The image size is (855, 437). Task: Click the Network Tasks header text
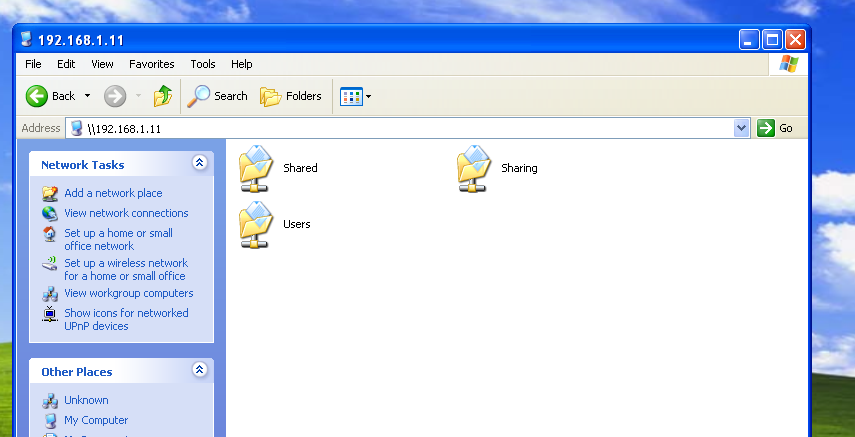pyautogui.click(x=83, y=165)
